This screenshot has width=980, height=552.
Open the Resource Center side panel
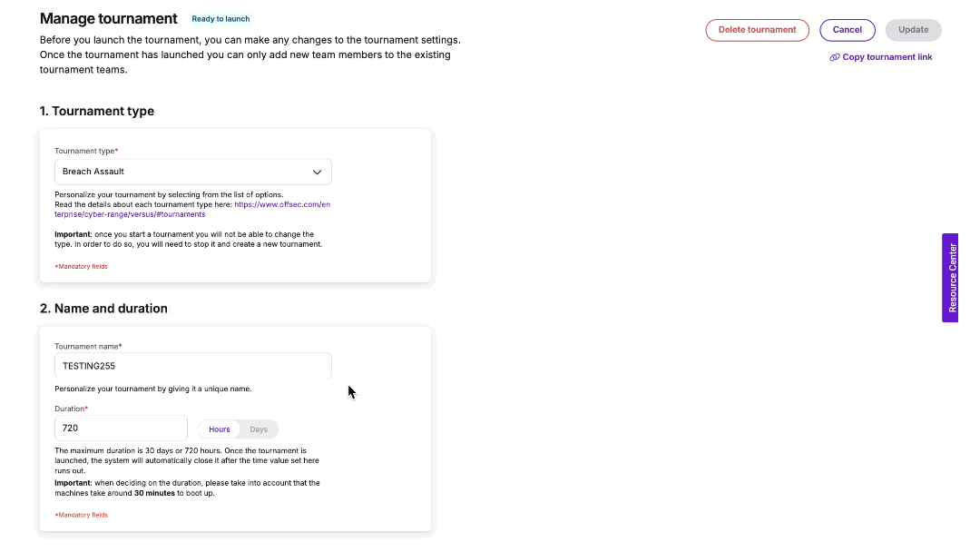[x=950, y=278]
